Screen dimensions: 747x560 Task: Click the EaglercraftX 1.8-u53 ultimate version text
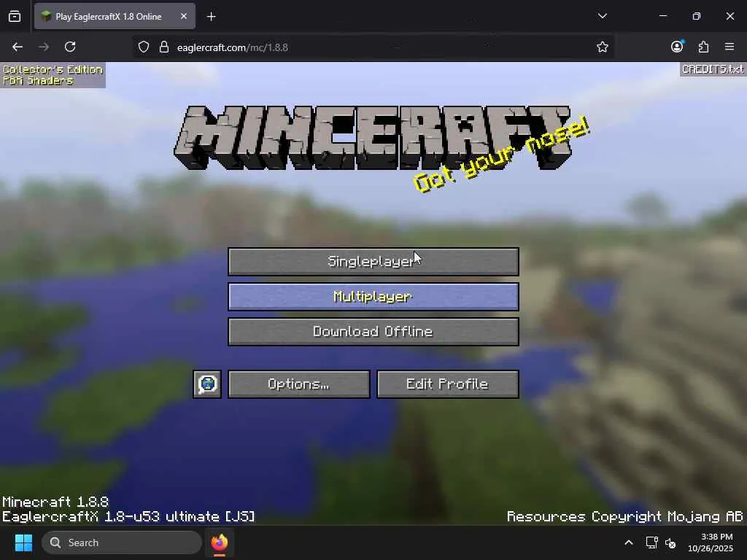(x=128, y=517)
